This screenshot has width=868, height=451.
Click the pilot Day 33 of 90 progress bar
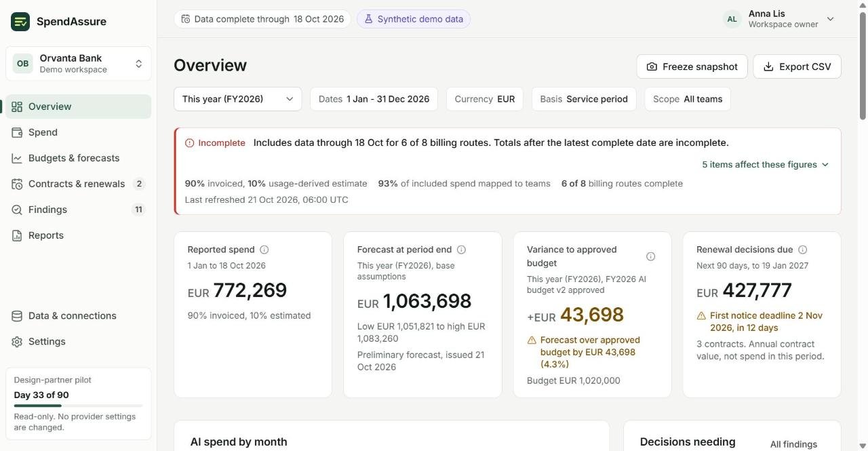coord(78,406)
